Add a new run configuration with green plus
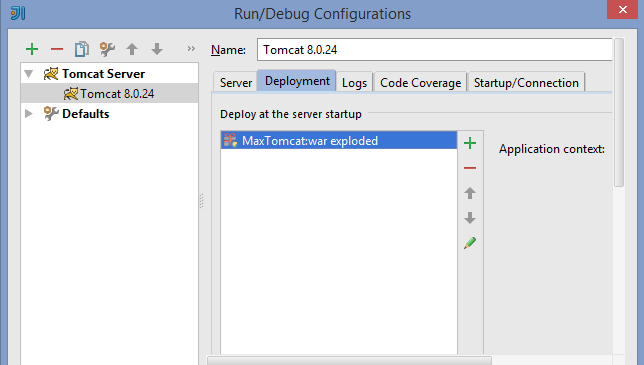644x365 pixels. [32, 49]
